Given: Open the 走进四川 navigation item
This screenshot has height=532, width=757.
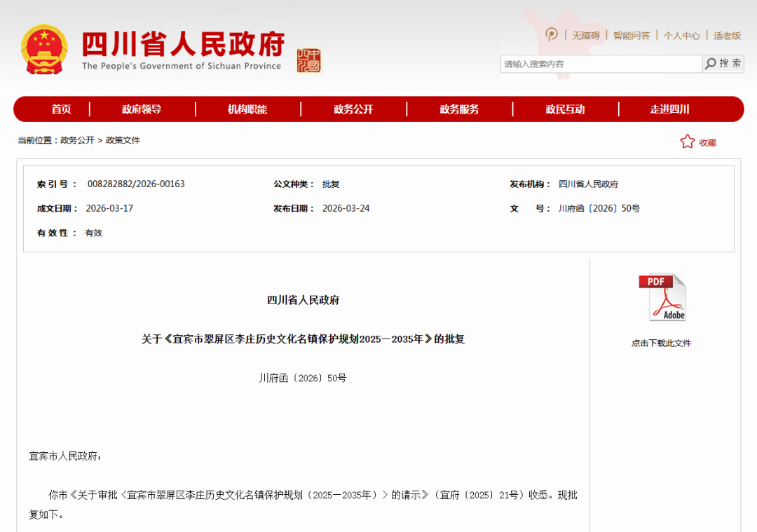Looking at the screenshot, I should [669, 109].
